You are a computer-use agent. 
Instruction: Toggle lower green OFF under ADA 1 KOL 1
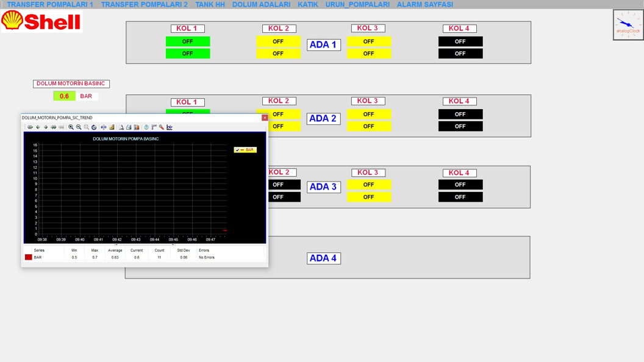click(x=188, y=54)
